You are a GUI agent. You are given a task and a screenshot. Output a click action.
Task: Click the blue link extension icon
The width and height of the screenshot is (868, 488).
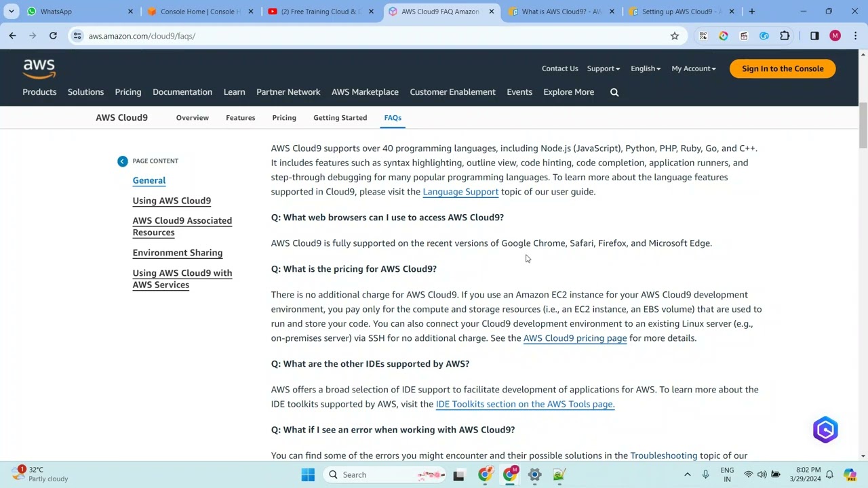tap(764, 36)
